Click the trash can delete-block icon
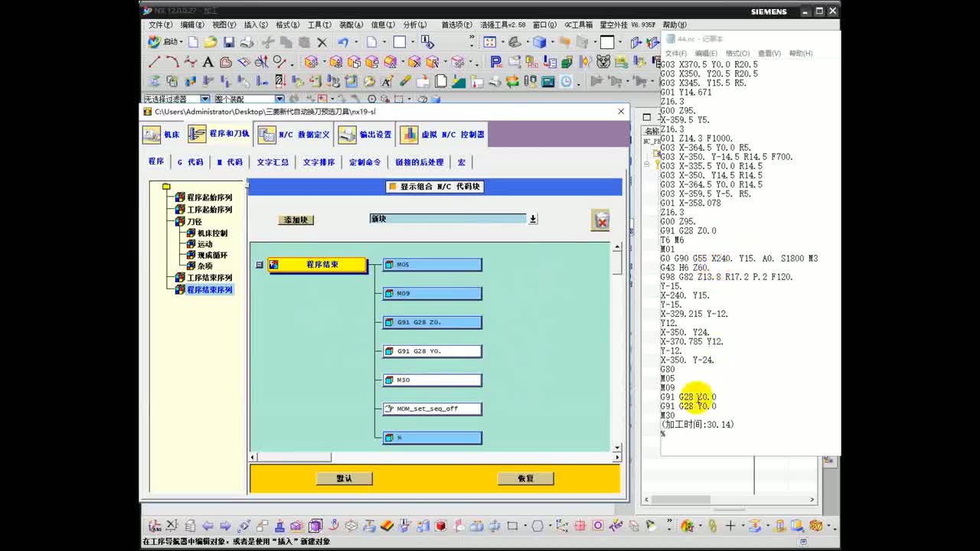Viewport: 980px width, 551px height. (x=600, y=220)
